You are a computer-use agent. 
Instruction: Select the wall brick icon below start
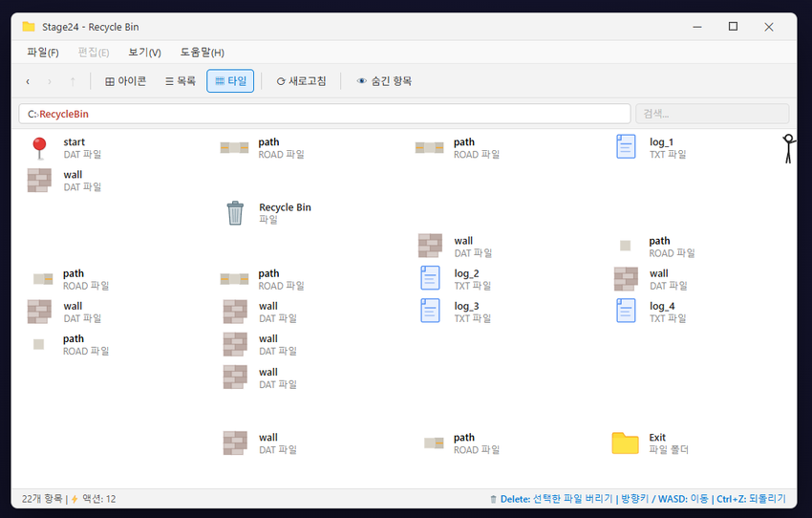[39, 181]
